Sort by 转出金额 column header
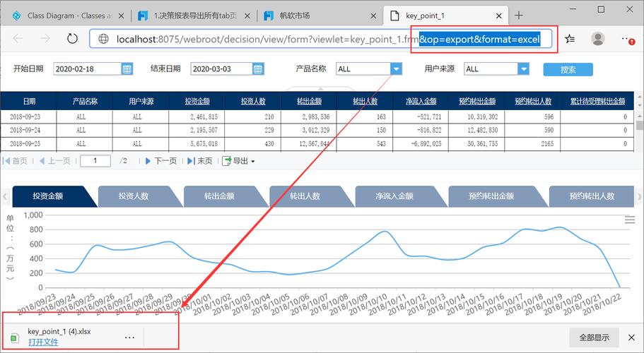The width and height of the screenshot is (644, 353). pos(309,101)
